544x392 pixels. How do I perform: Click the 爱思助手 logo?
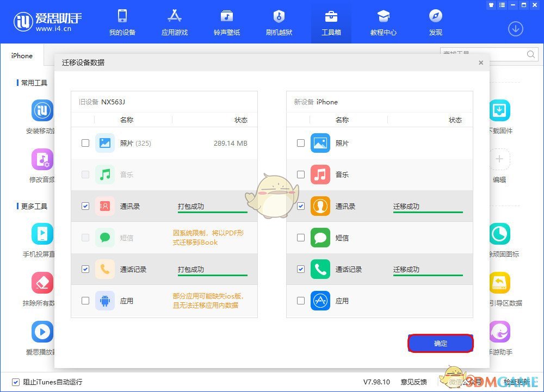(x=47, y=22)
